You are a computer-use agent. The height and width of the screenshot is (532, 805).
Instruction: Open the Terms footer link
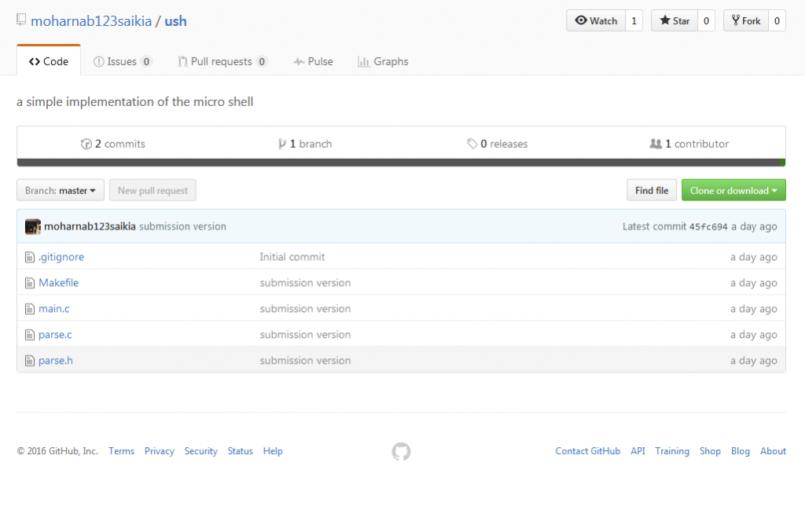pyautogui.click(x=121, y=451)
